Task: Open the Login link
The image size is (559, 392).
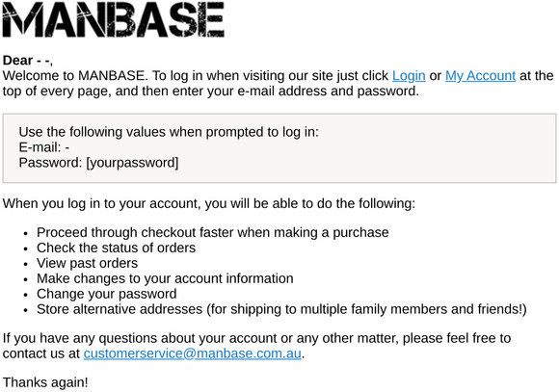Action: pos(409,75)
